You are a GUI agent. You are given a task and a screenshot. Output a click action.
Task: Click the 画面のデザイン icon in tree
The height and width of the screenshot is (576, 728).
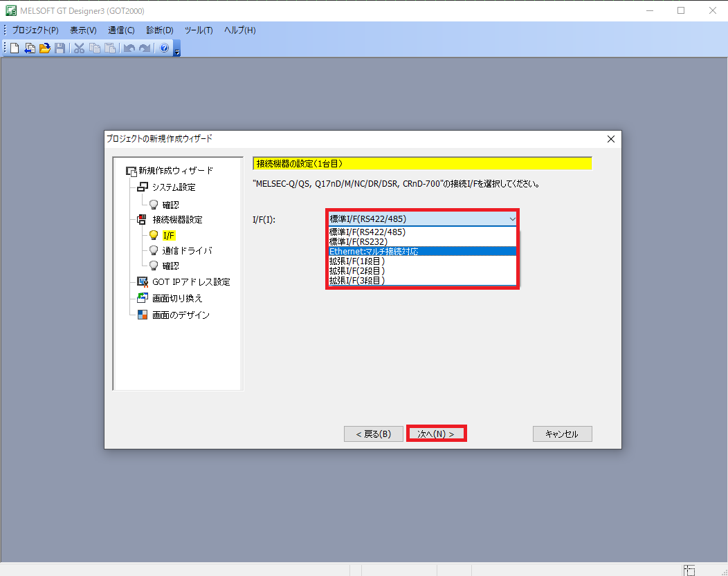tap(143, 315)
